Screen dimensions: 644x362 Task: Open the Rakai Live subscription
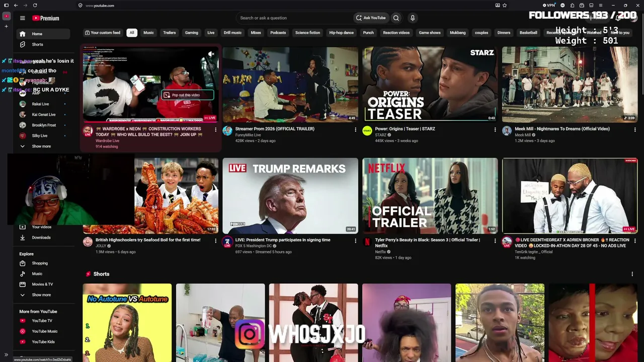[44, 104]
